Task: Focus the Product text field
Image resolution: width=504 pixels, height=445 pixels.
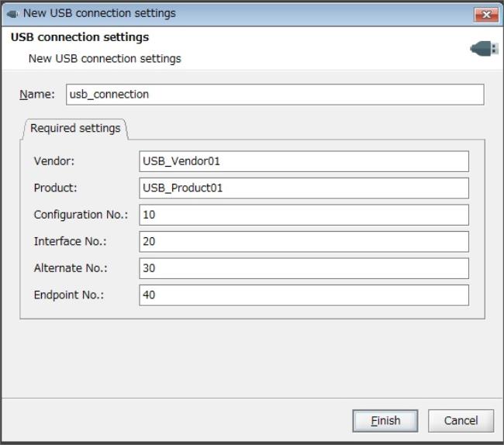Action: point(304,188)
